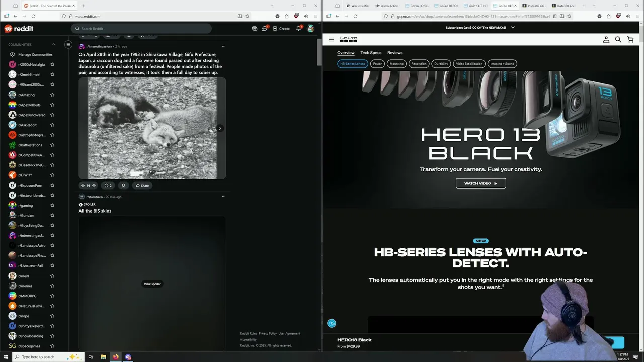Downvote the raccoon dog and fox post
644x362 pixels.
pyautogui.click(x=94, y=185)
